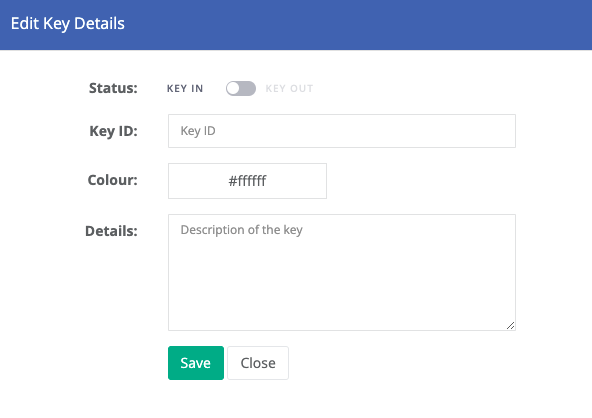Viewport: 592px width, 418px height.
Task: Click the Edit Key Details title text
Action: [x=68, y=24]
